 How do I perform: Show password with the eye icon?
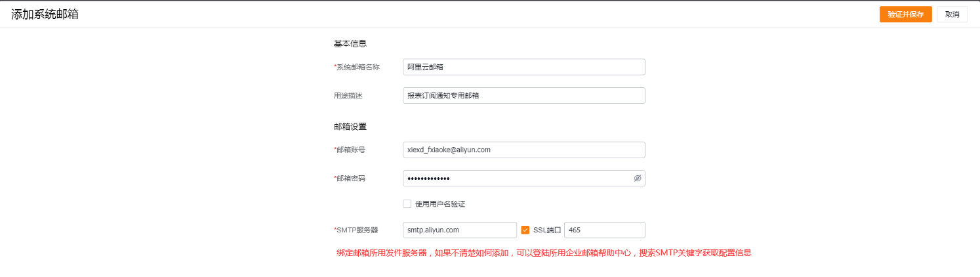[637, 178]
